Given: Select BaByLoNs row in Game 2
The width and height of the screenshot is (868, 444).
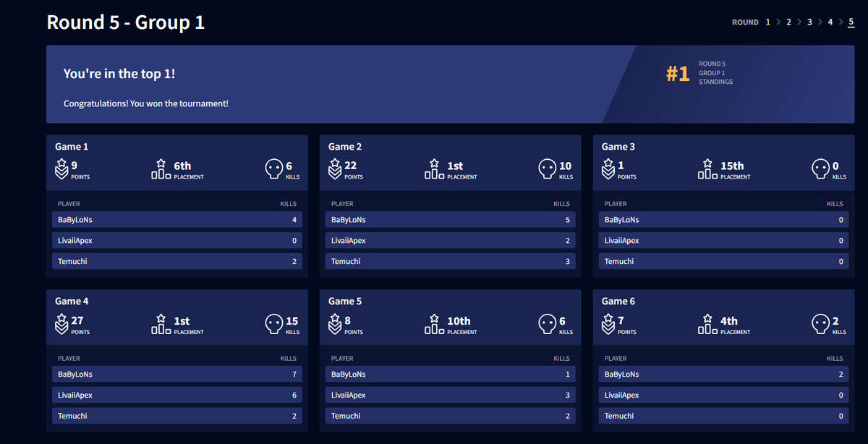Looking at the screenshot, I should [x=451, y=220].
